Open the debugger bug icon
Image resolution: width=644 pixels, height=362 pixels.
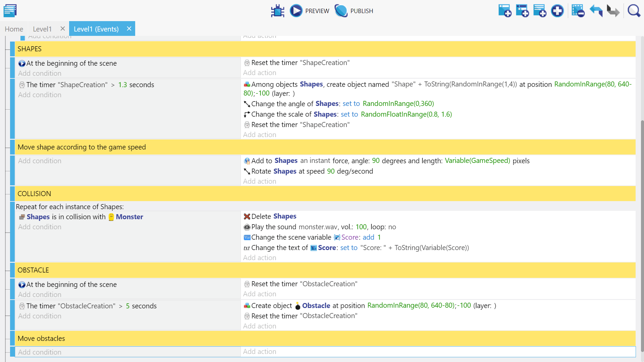277,11
